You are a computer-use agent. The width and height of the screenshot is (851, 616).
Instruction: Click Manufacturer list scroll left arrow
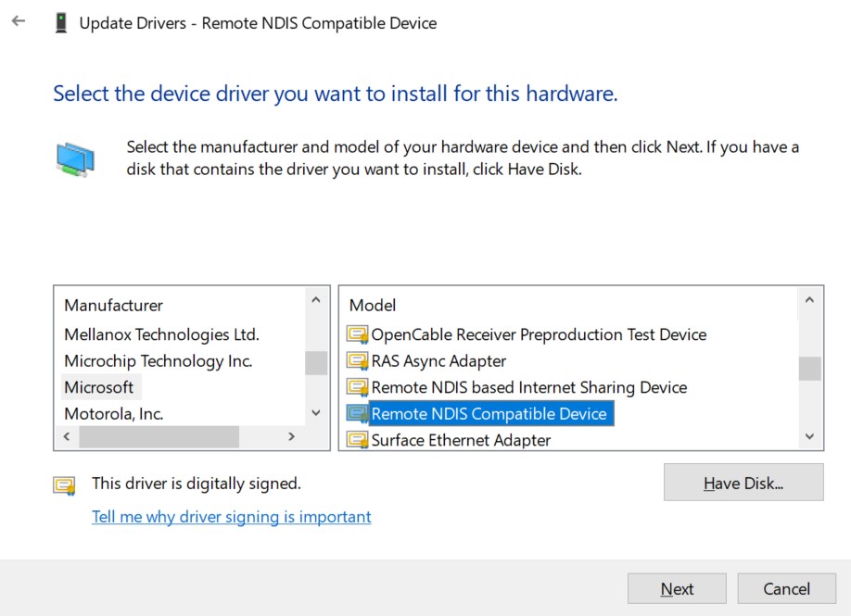67,436
